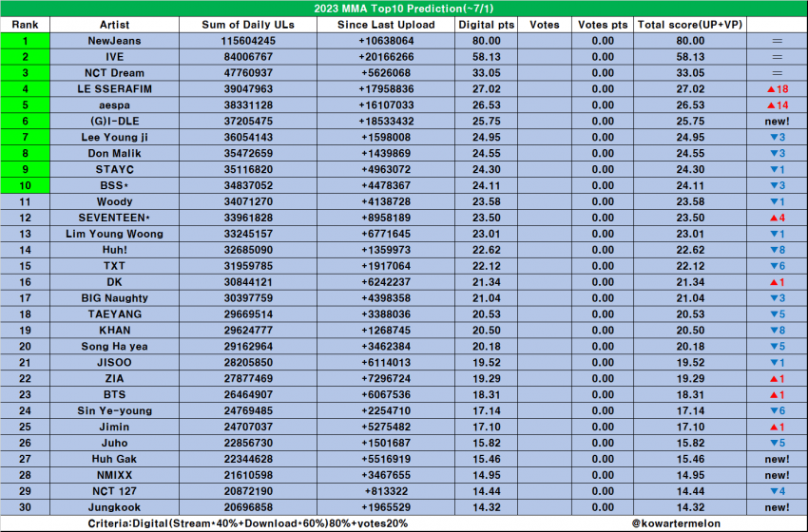Viewport: 808px width, 532px height.
Task: Click the red up arrow for LE SSERAFIM
Action: coord(770,88)
